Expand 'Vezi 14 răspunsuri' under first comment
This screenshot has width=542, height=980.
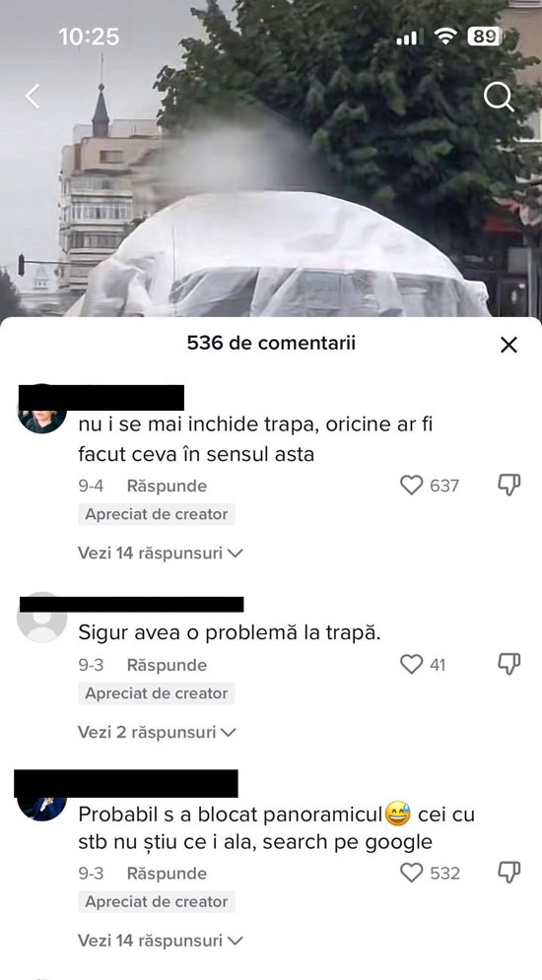[x=160, y=554]
